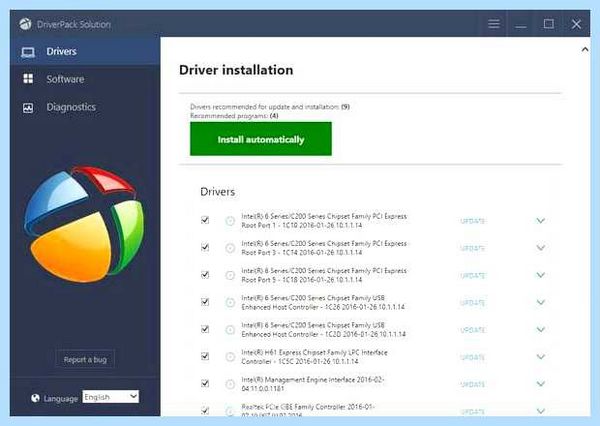
Task: Click the Report a bug button
Action: coord(85,359)
